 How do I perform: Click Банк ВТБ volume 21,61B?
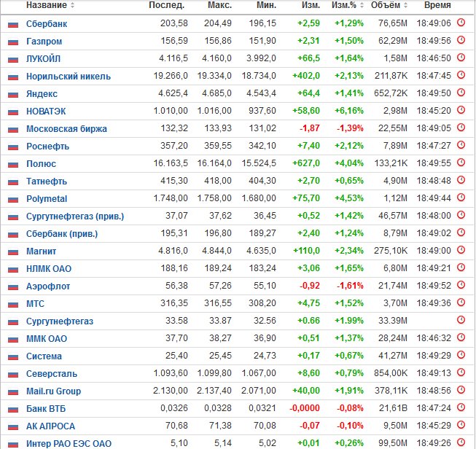point(393,408)
